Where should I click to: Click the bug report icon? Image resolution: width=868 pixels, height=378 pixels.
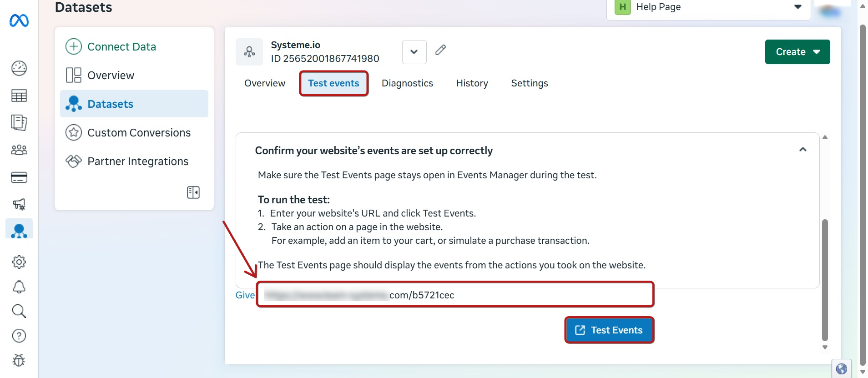click(19, 360)
